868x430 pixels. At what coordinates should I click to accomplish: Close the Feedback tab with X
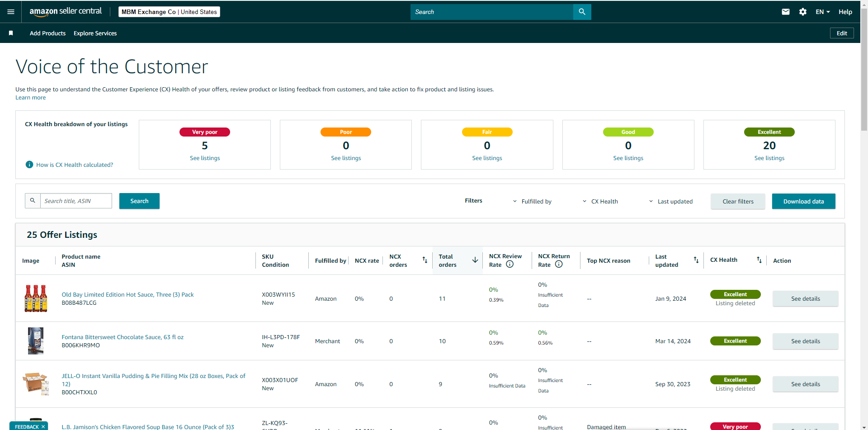click(43, 426)
